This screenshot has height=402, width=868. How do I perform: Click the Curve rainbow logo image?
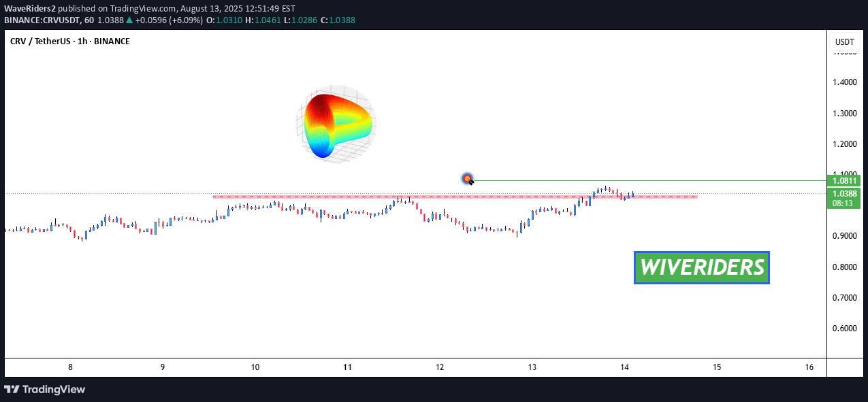click(336, 123)
